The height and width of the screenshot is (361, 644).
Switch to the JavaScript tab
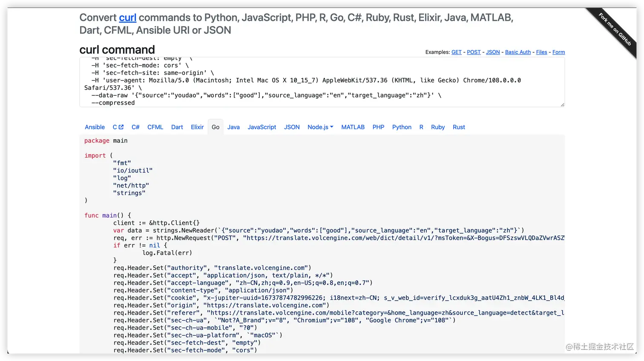262,127
